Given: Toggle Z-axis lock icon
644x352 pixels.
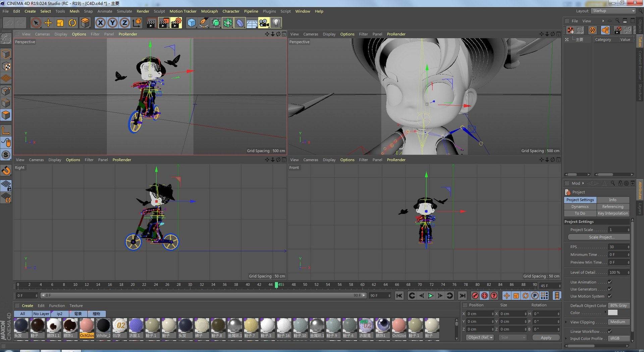Looking at the screenshot, I should coord(124,23).
